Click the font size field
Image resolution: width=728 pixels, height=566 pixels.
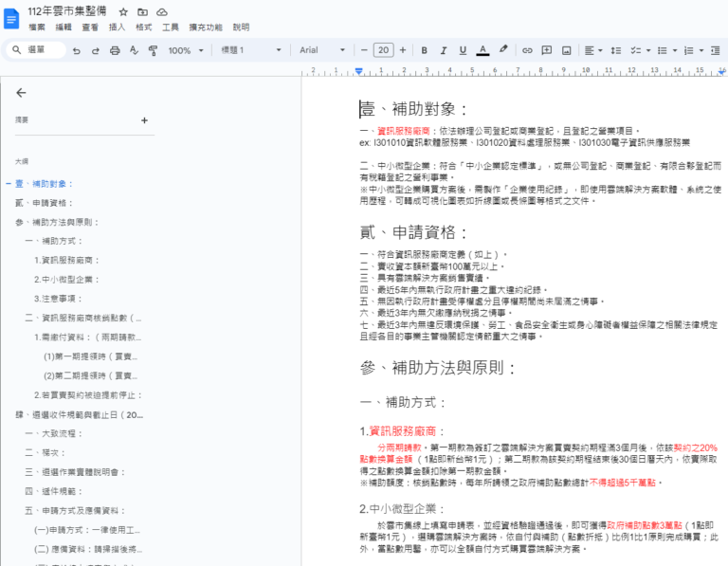point(383,50)
